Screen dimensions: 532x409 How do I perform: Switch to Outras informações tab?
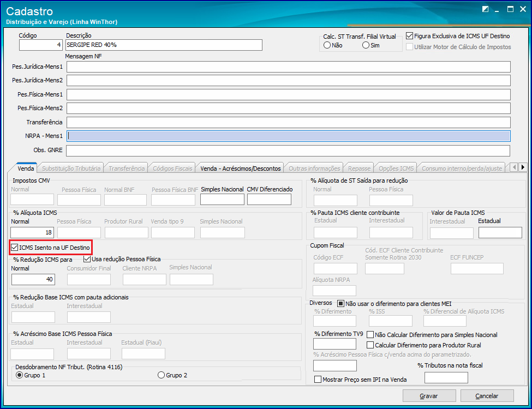pyautogui.click(x=314, y=169)
